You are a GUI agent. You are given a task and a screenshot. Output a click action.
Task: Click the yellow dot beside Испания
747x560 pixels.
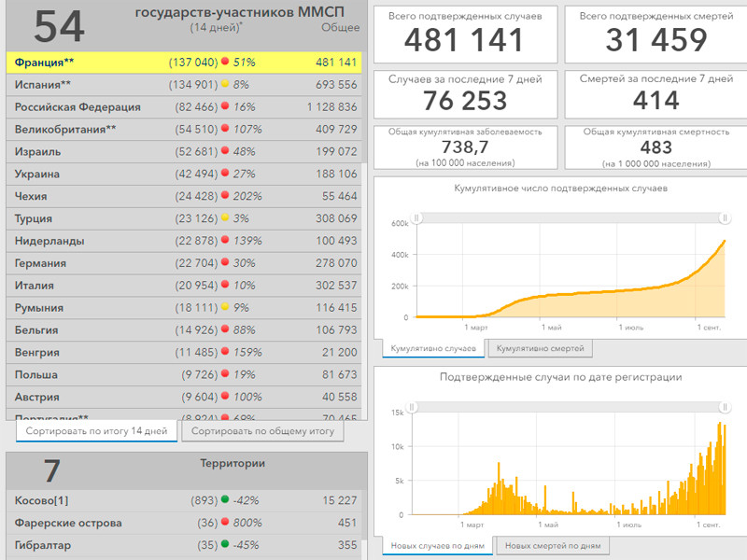[x=225, y=85]
